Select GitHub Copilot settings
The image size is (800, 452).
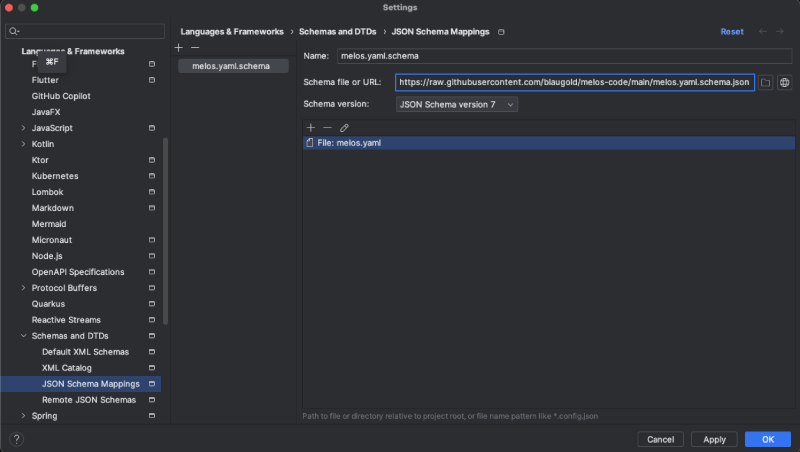tap(61, 96)
